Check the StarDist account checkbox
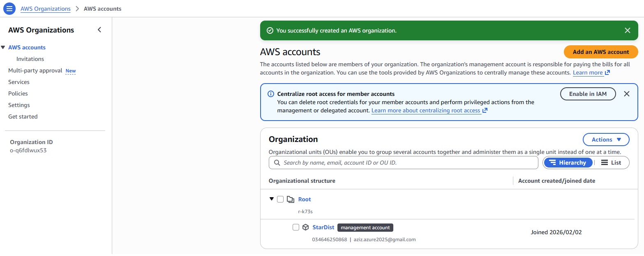The height and width of the screenshot is (256, 644). click(296, 227)
